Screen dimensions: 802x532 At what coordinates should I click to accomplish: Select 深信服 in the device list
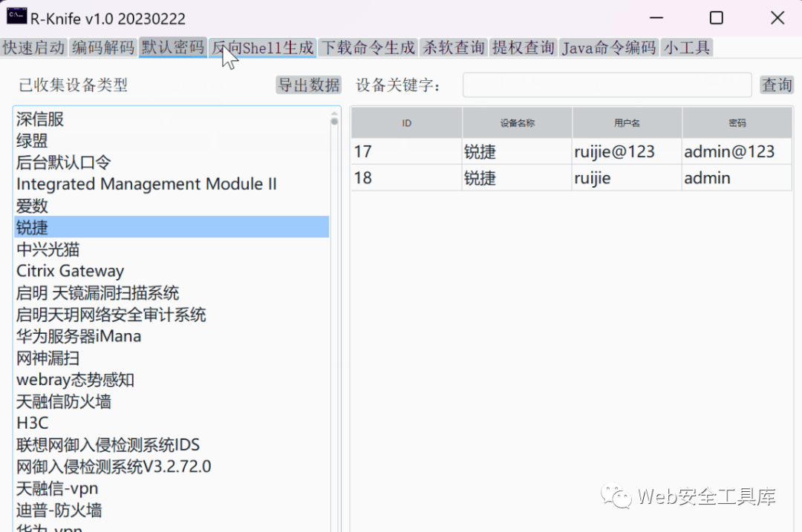coord(172,119)
